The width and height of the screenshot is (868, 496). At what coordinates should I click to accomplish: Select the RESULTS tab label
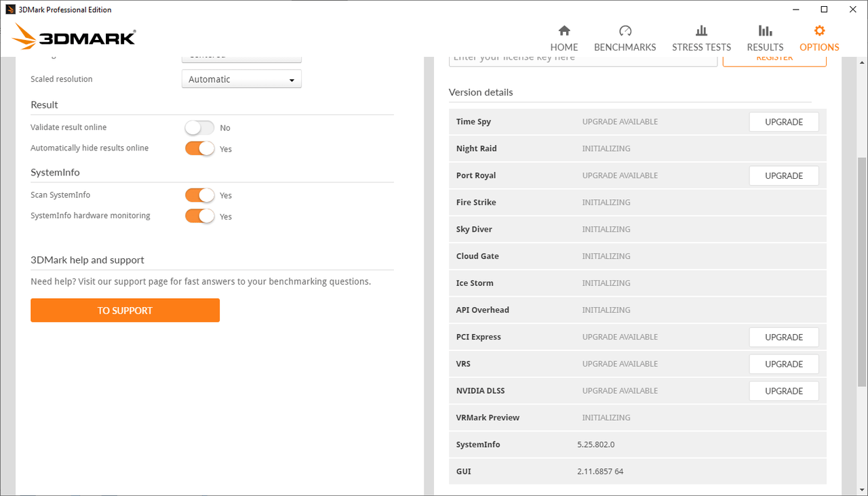[765, 47]
